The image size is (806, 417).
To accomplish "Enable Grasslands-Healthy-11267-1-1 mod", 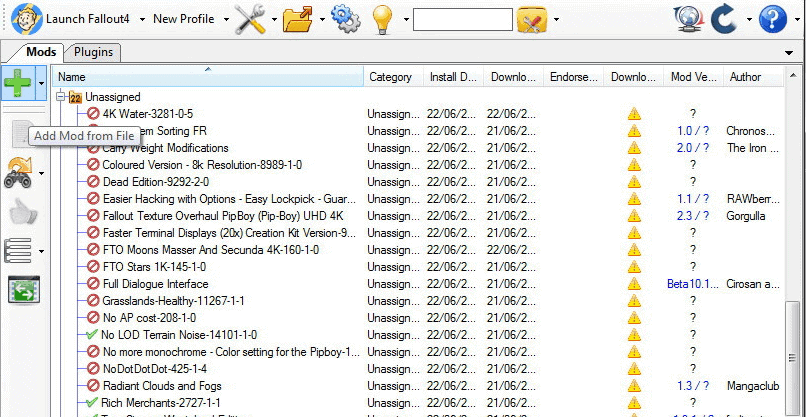I will click(93, 301).
